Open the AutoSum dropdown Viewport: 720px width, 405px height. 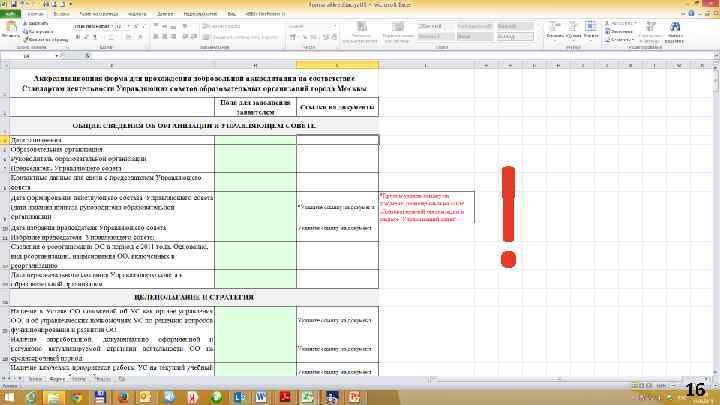click(621, 23)
